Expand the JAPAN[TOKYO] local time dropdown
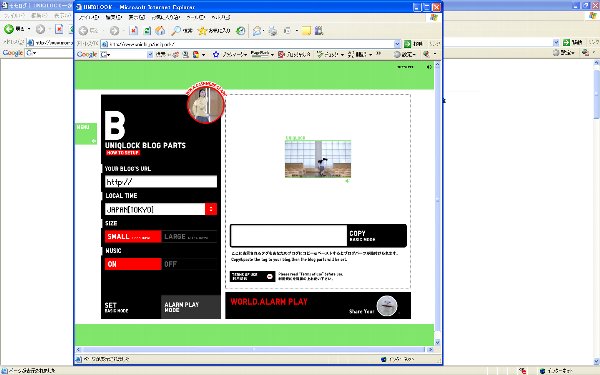 coord(211,209)
